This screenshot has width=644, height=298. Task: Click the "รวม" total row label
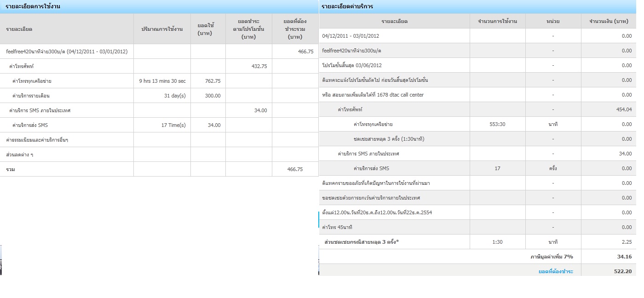(11, 169)
